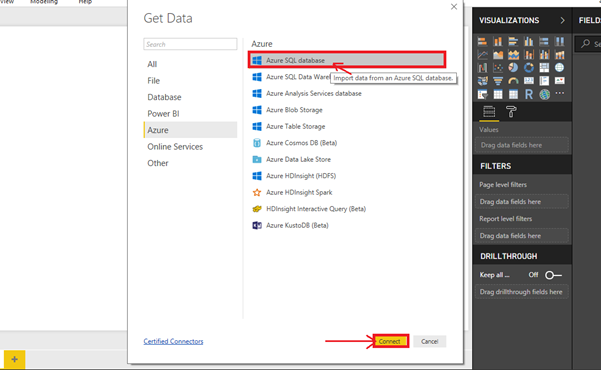The image size is (601, 370).
Task: Switch to the Fields well tab
Action: click(x=489, y=112)
